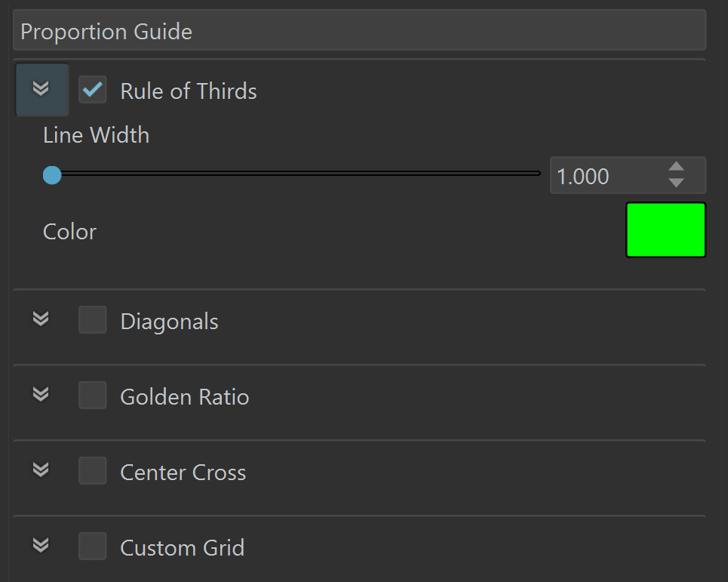Enable the Golden Ratio checkbox
Screen dimensions: 728x582
92,395
